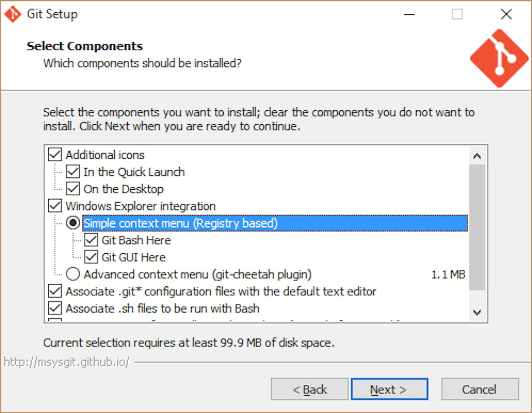The image size is (532, 413).
Task: Select Advanced context menu git-cheetah option
Action: click(73, 274)
